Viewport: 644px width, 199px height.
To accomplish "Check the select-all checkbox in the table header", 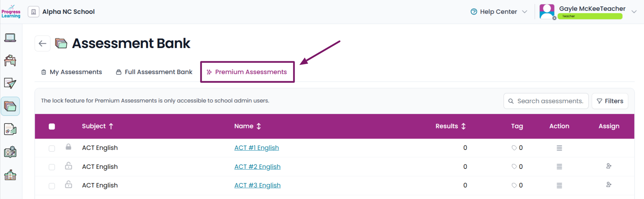I will (x=52, y=127).
